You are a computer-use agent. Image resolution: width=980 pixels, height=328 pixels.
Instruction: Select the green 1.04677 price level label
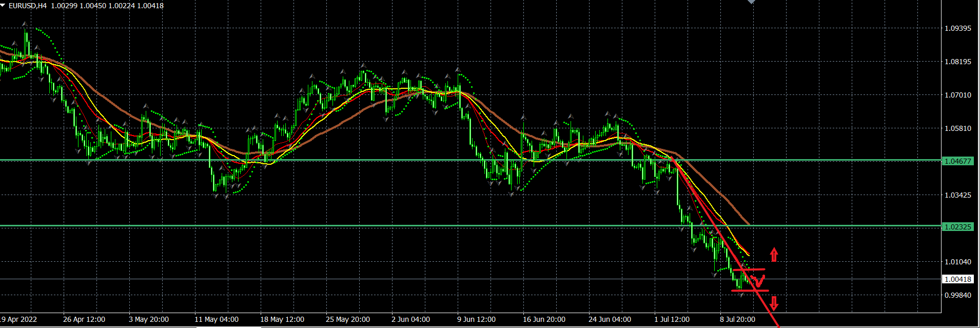(958, 161)
